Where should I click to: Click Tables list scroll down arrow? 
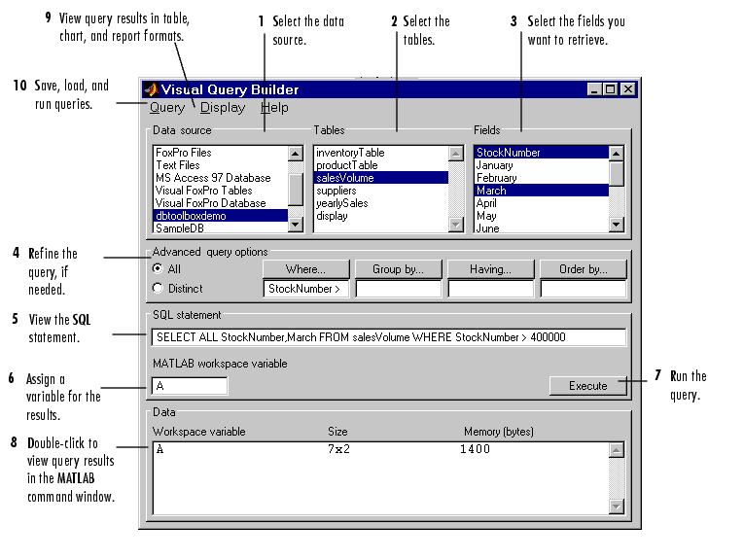(456, 224)
